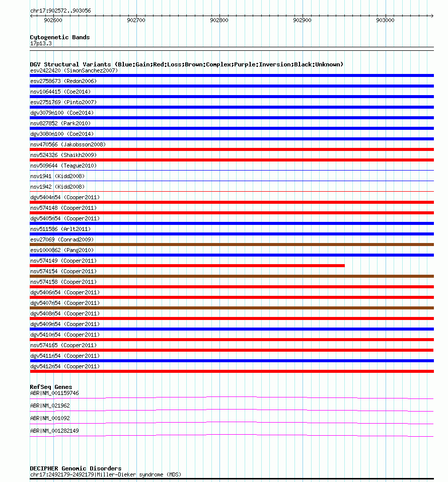Select esv2751769 (Pinto2007) variant label
448x482 pixels.
coord(63,102)
